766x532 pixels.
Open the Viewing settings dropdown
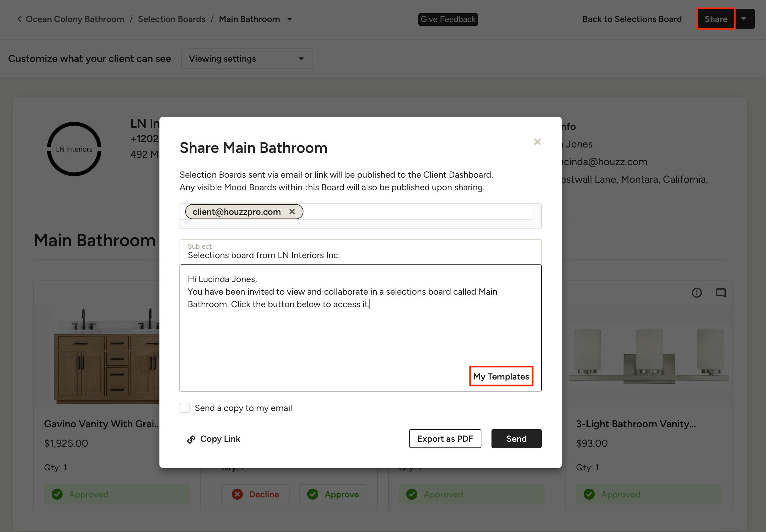tap(247, 59)
